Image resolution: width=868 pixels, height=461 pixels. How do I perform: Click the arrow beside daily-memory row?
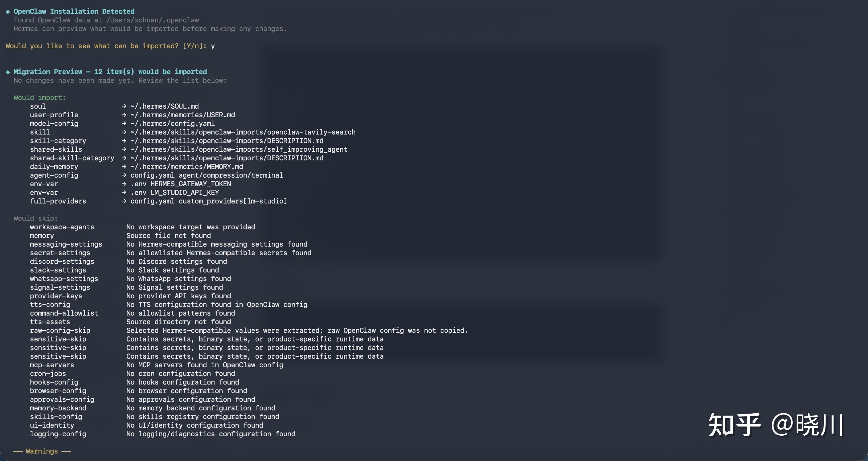124,167
